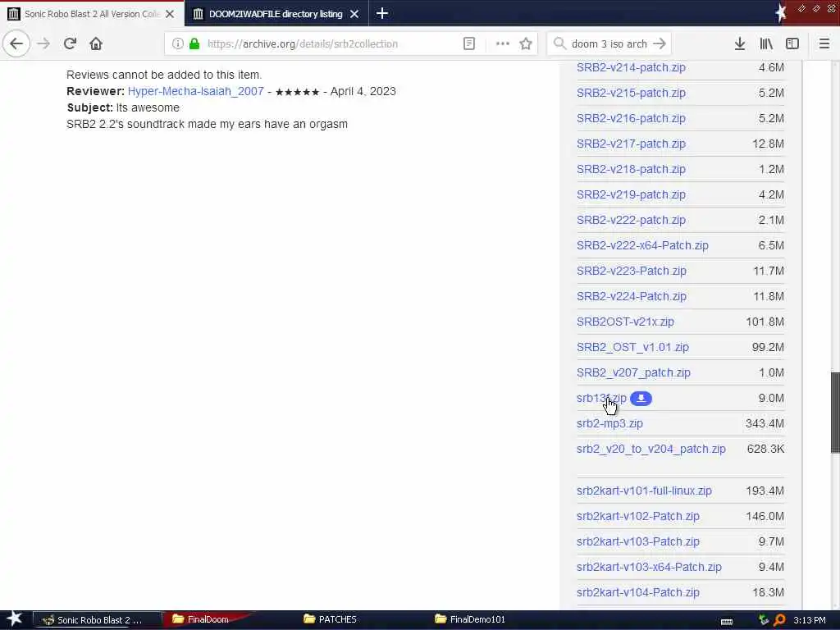The height and width of the screenshot is (630, 840).
Task: Open the downloads panel
Action: pyautogui.click(x=740, y=44)
